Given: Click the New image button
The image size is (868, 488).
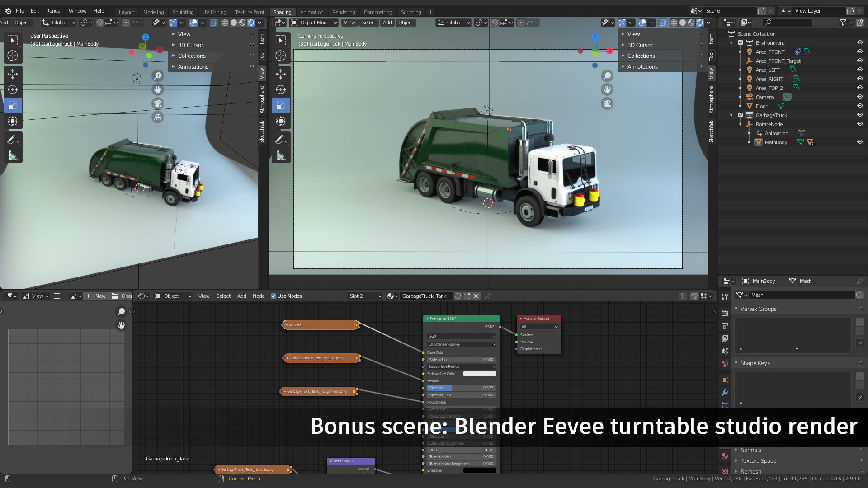Looking at the screenshot, I should click(96, 296).
